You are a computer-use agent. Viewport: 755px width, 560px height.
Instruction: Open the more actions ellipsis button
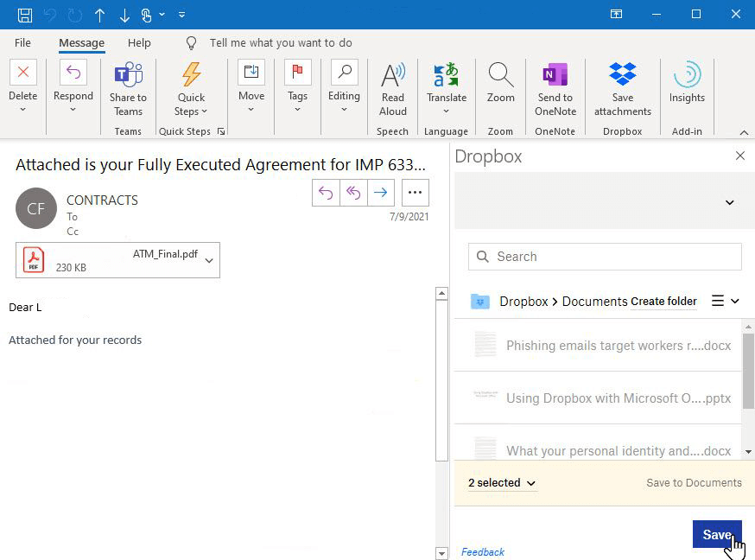point(416,193)
